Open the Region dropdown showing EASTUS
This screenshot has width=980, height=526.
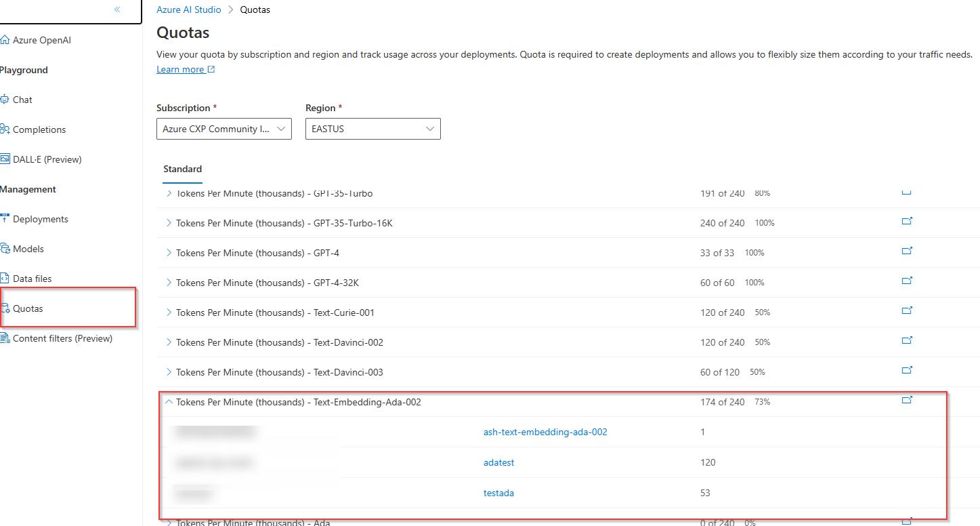tap(373, 129)
